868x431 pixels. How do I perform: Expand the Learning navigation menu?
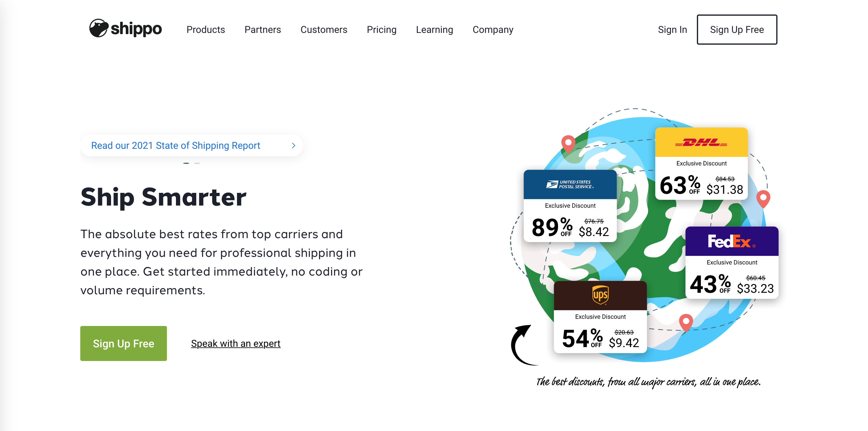click(x=434, y=30)
